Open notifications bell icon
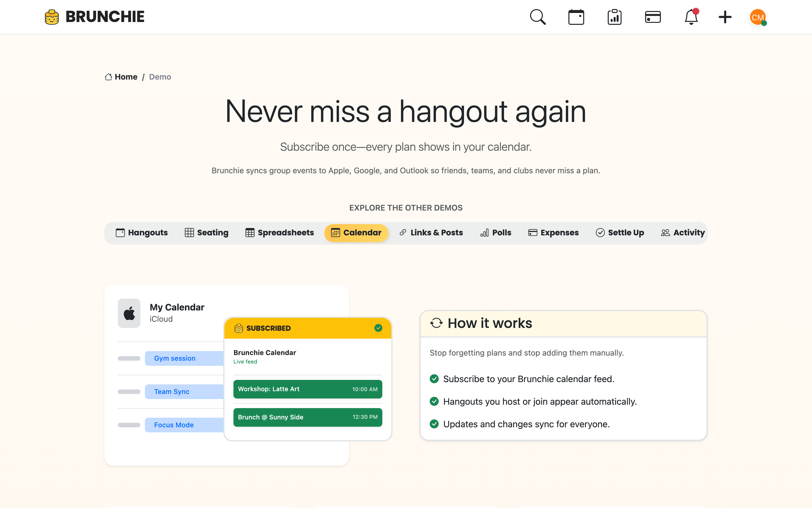Image resolution: width=812 pixels, height=508 pixels. 691,17
